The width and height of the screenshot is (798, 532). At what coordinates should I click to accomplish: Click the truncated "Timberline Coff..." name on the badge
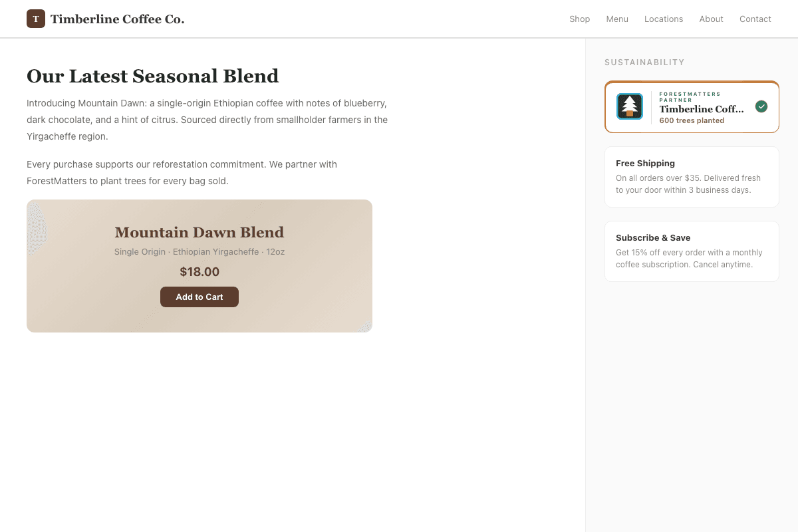[702, 109]
